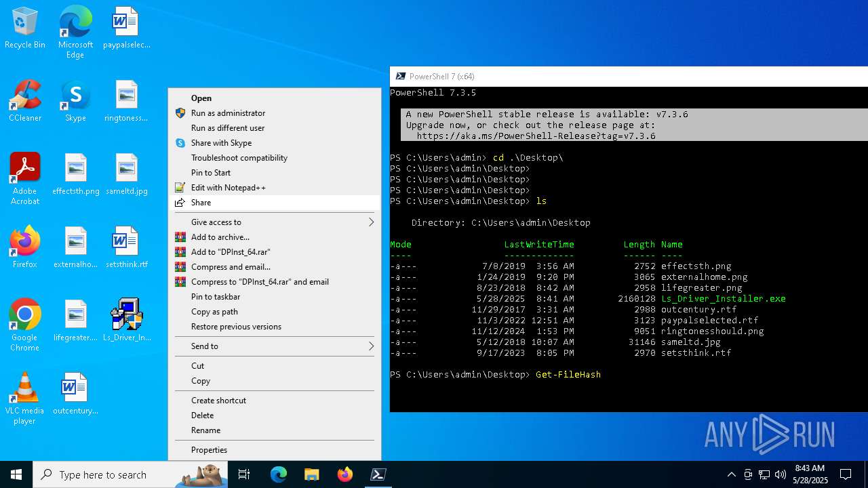Open the Adobe Acrobat desktop shortcut
The image size is (868, 488).
pyautogui.click(x=25, y=179)
